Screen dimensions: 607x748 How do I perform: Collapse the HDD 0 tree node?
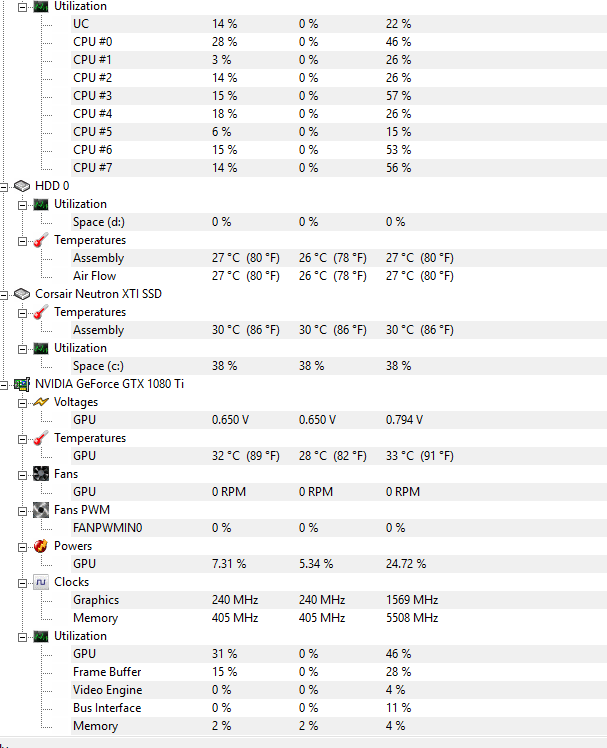click(3, 187)
